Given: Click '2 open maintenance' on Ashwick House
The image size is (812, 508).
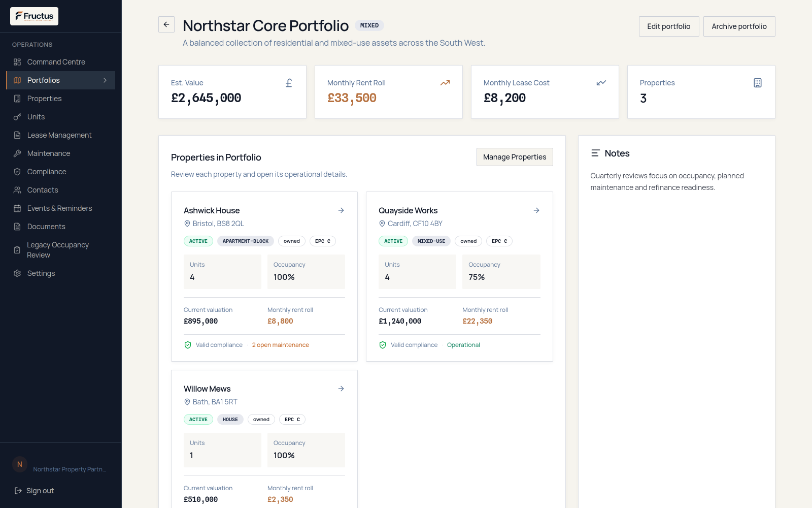Looking at the screenshot, I should coord(281,345).
